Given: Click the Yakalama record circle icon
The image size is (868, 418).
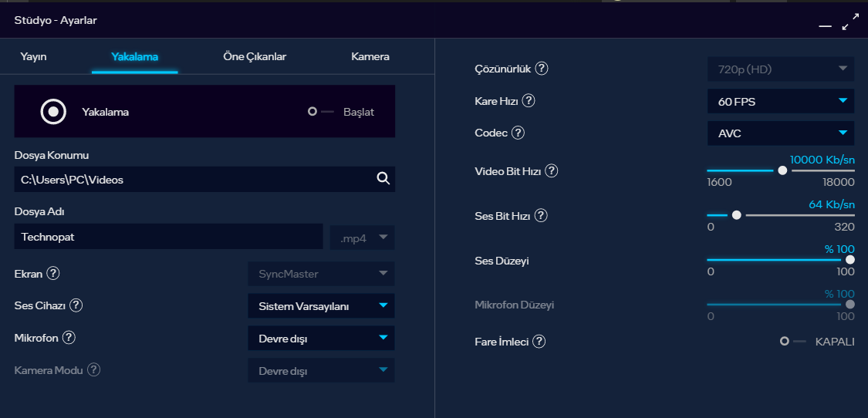Looking at the screenshot, I should [x=53, y=112].
